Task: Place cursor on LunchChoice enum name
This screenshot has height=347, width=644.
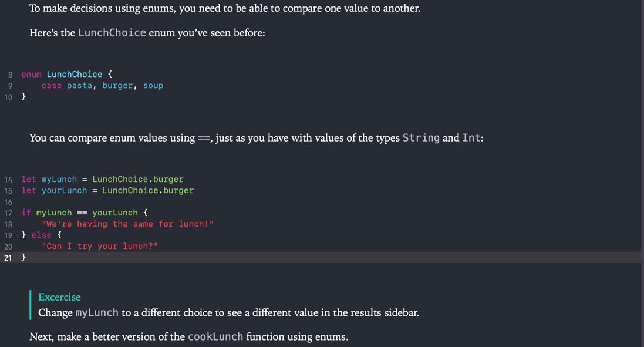Action: click(x=75, y=75)
